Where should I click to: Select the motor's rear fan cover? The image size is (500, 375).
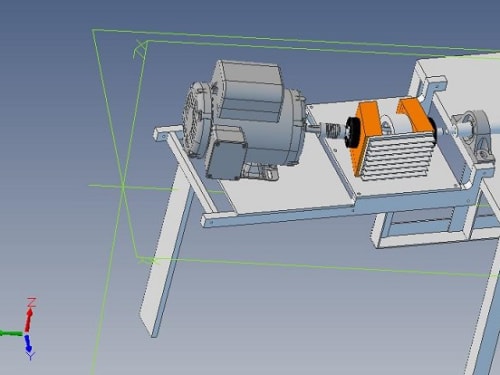196,119
